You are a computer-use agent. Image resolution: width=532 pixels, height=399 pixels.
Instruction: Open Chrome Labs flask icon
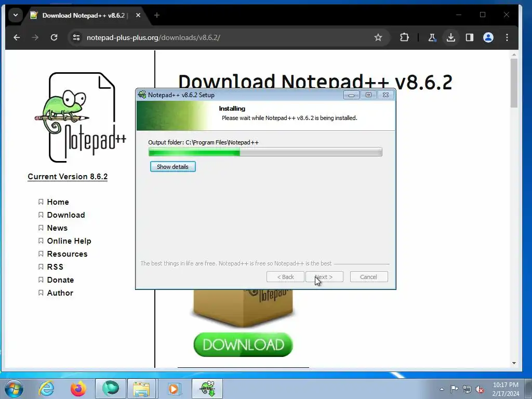432,37
